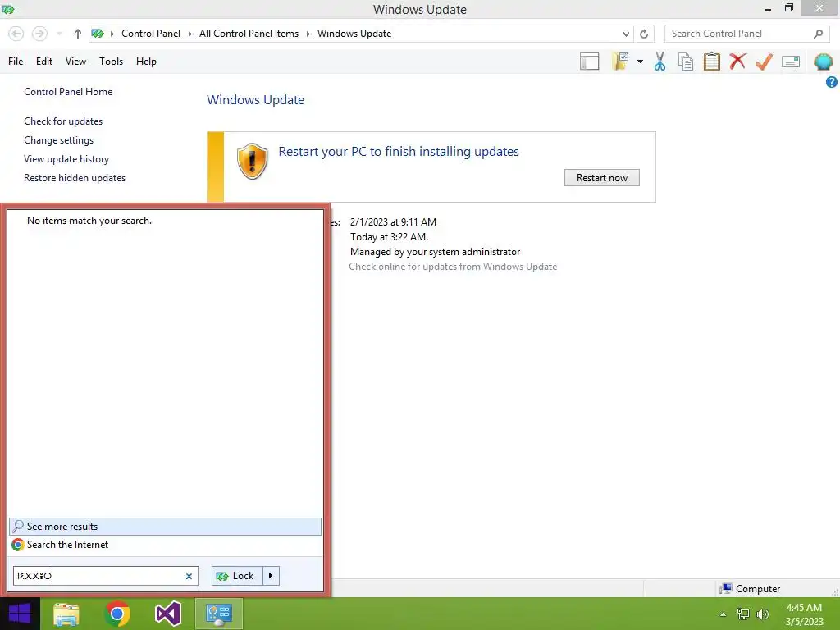Click Restore hidden updates link

[x=75, y=178]
